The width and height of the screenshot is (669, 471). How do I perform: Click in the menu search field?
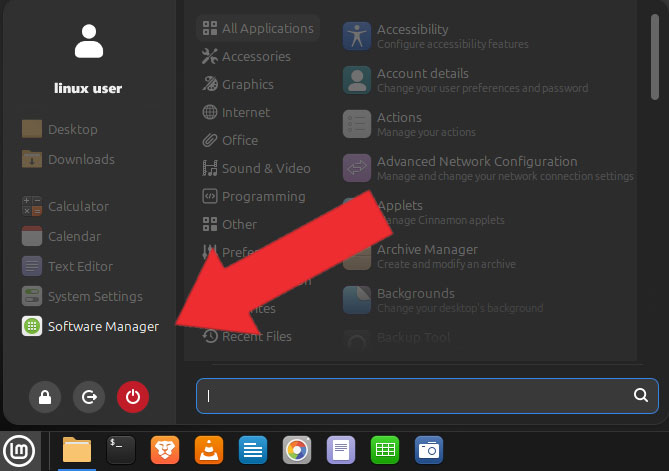click(x=427, y=395)
